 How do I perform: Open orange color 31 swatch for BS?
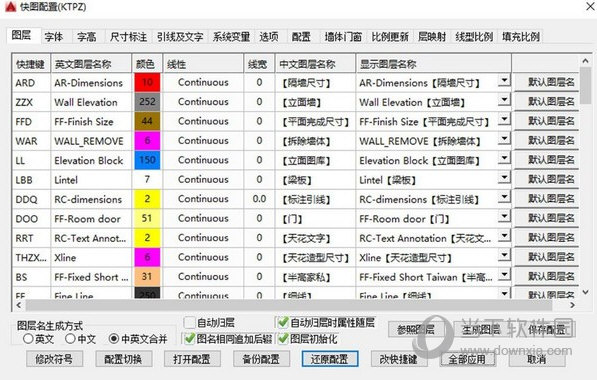pos(147,276)
